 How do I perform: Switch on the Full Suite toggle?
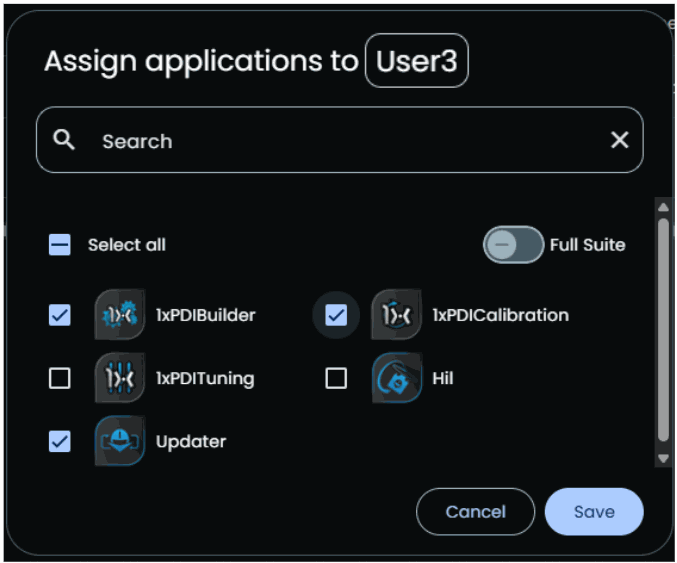[513, 245]
